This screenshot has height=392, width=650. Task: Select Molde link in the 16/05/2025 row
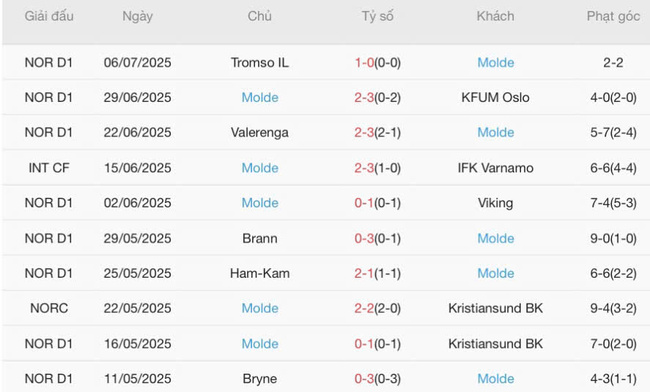click(260, 344)
